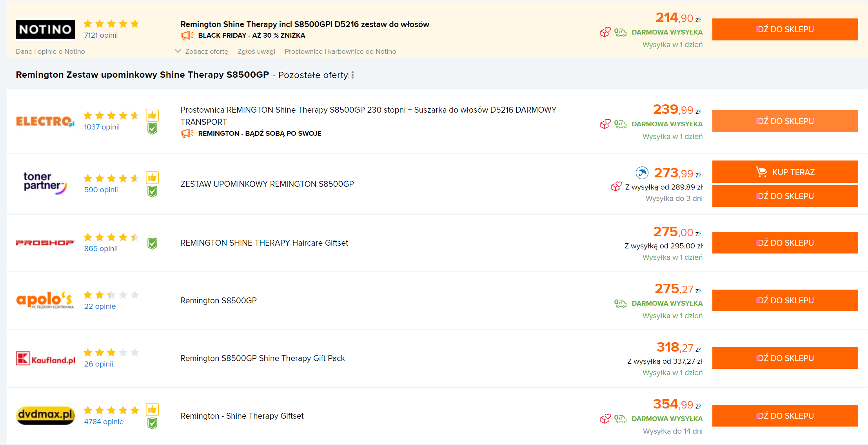Click the 273,99 zł price
This screenshot has height=445, width=868.
pyautogui.click(x=677, y=173)
